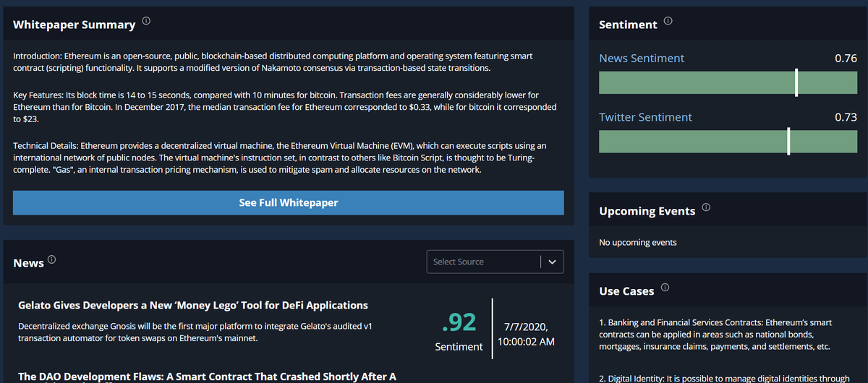
Task: Click the info icon beside News heading
Action: click(x=52, y=259)
